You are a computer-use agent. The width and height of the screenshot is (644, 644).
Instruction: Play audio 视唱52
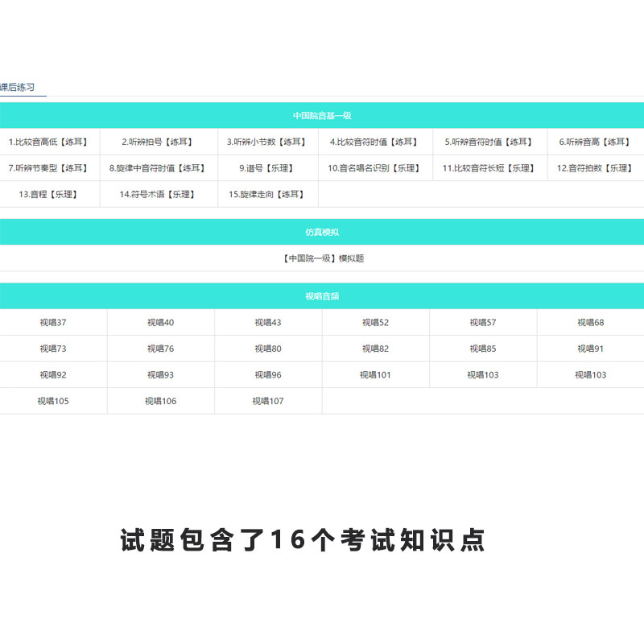point(375,323)
